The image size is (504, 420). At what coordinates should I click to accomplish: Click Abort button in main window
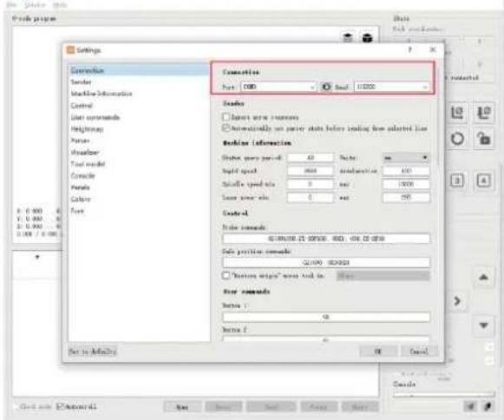(x=360, y=407)
